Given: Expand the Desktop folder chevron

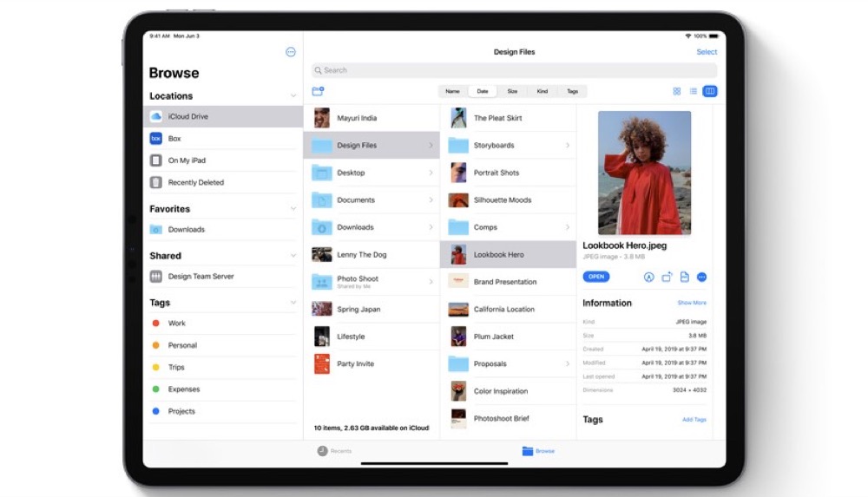Looking at the screenshot, I should [431, 173].
